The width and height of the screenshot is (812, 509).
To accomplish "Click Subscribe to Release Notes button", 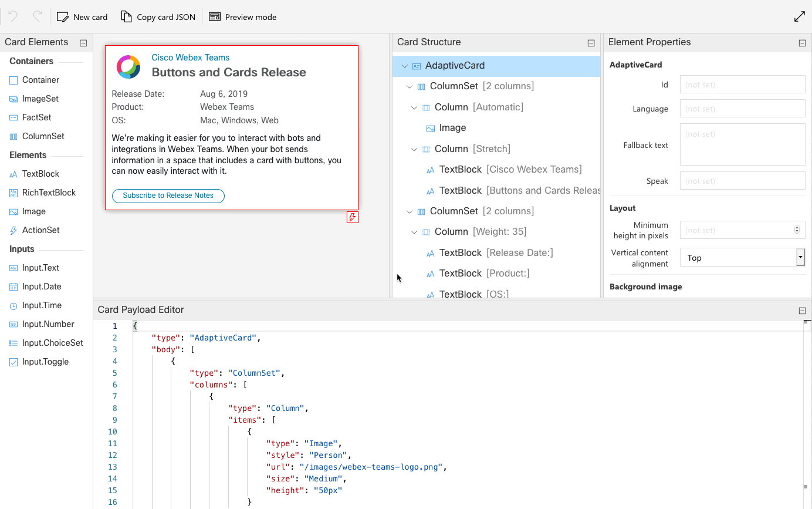I will [x=168, y=195].
